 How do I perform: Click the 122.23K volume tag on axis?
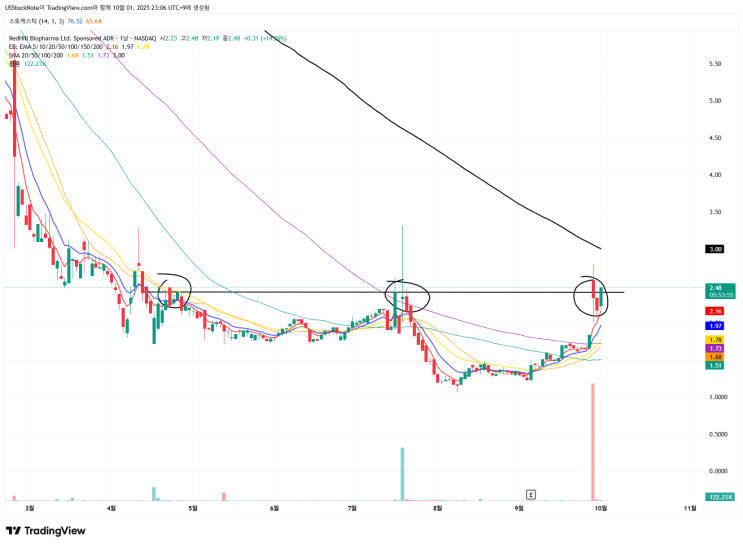[721, 497]
